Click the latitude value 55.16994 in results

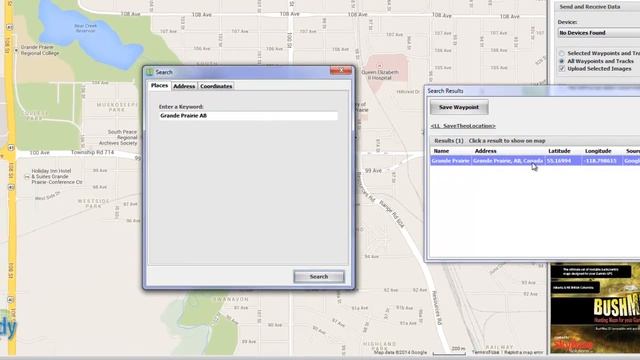563,161
